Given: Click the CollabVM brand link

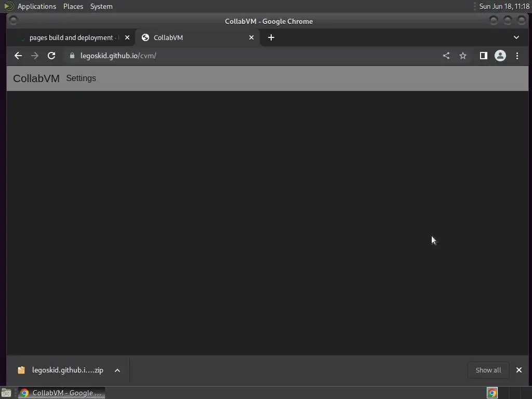Looking at the screenshot, I should 36,78.
